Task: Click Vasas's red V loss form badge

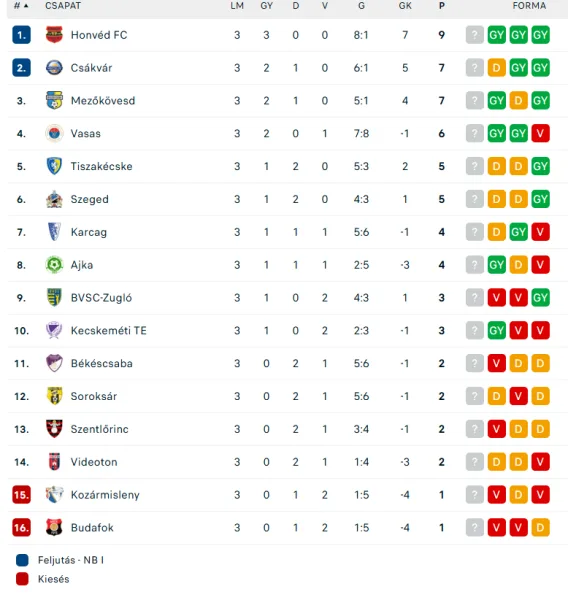Action: 540,134
